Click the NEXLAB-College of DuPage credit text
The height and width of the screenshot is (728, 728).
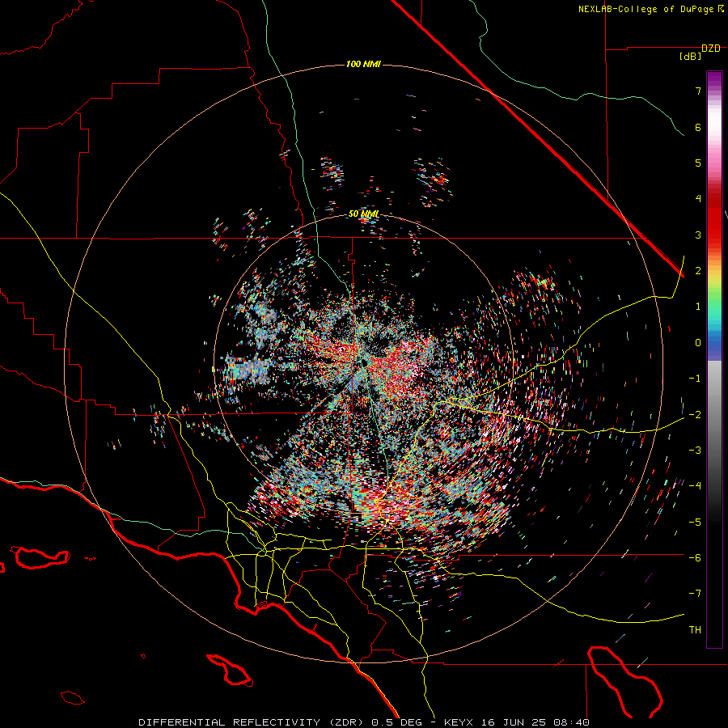pos(645,9)
